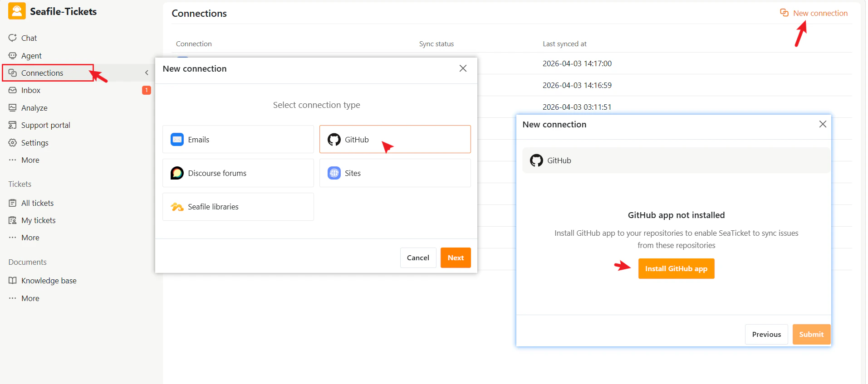Viewport: 868px width, 384px height.
Task: Click the Tickets section heading
Action: pyautogui.click(x=20, y=184)
